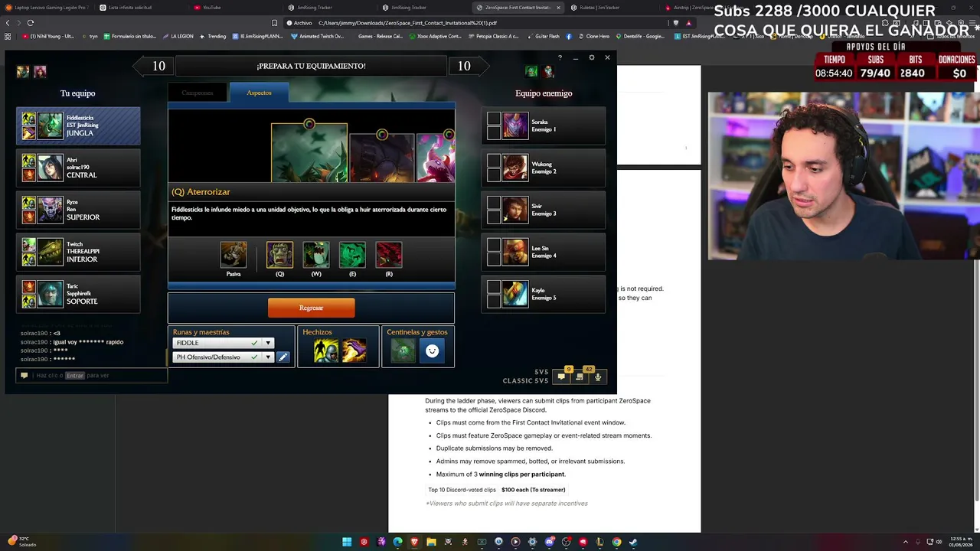Expand the PH Ofensivo/Defensivo mastery dropdown
This screenshot has height=551, width=980.
[268, 357]
